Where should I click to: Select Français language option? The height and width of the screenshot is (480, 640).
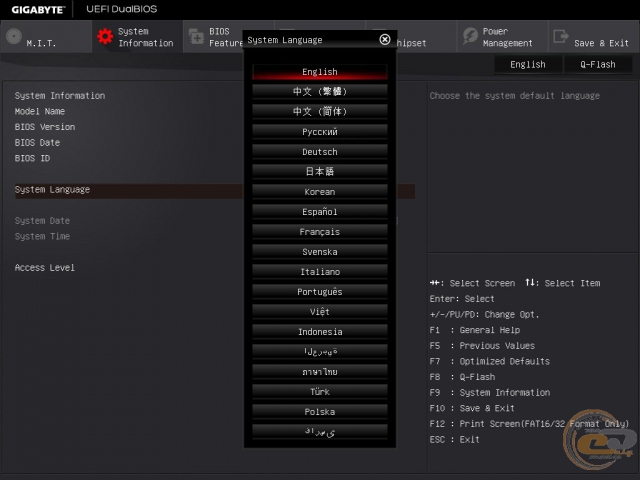coord(320,232)
